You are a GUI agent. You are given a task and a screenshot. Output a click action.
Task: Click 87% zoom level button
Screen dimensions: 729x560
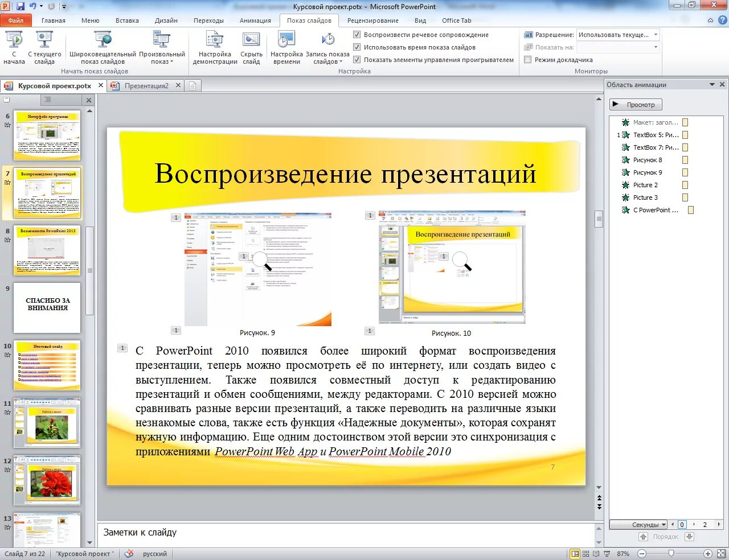click(623, 554)
